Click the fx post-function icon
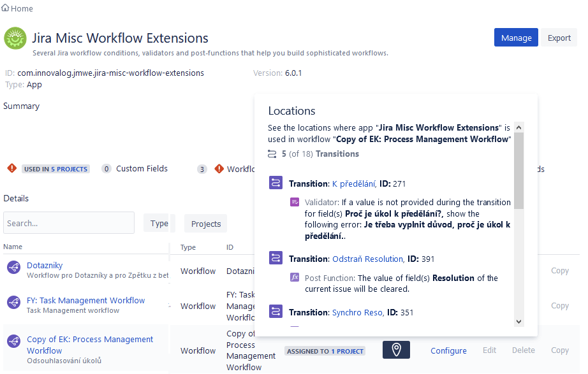 coord(295,277)
